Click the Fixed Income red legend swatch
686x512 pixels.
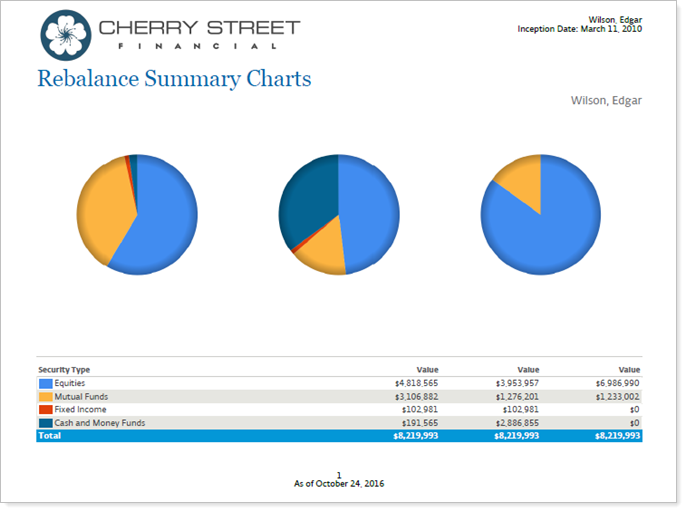(x=45, y=410)
